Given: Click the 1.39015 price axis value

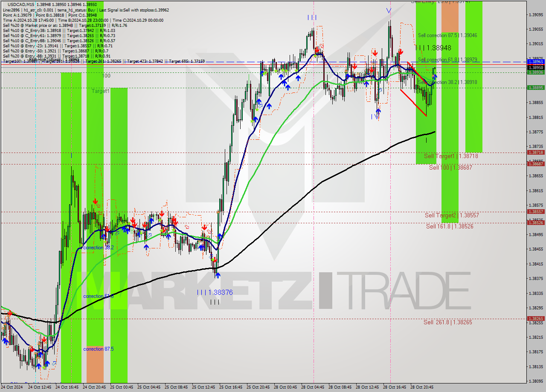Looking at the screenshot, I should pos(536,44).
